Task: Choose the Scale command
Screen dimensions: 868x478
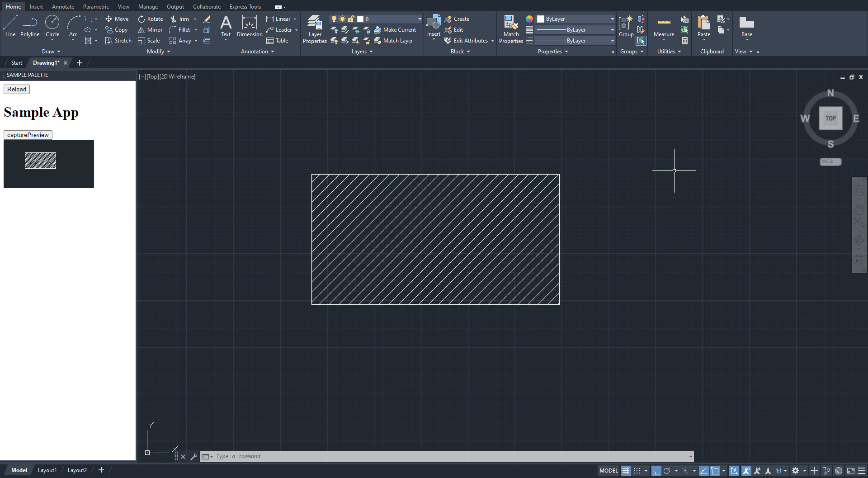Action: pyautogui.click(x=149, y=41)
